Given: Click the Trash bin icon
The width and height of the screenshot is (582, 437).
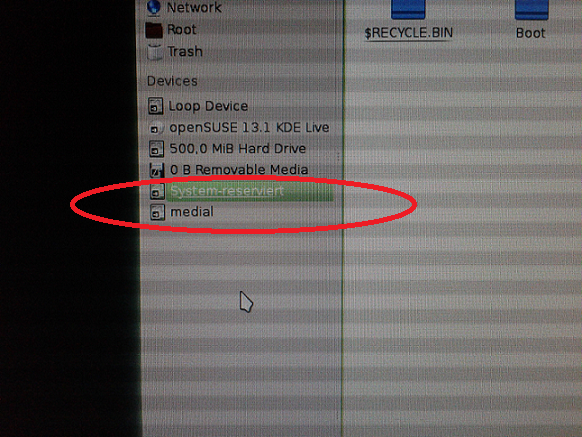Looking at the screenshot, I should click(154, 52).
